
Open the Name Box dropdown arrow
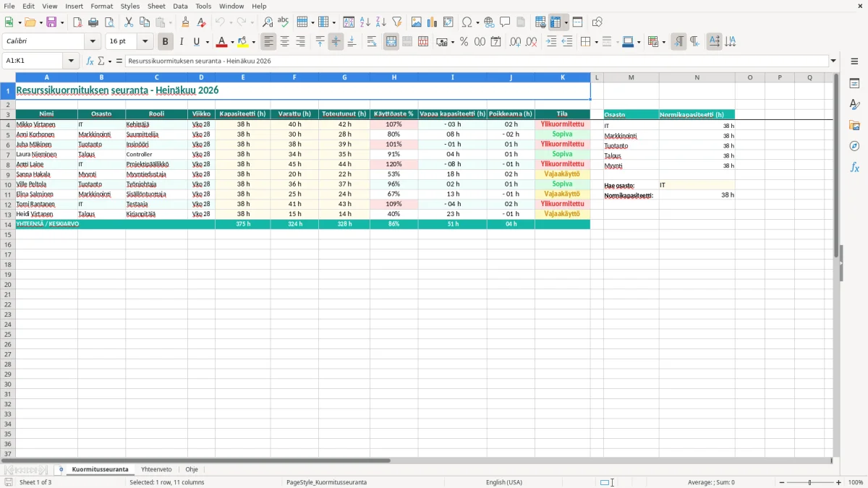(x=72, y=61)
